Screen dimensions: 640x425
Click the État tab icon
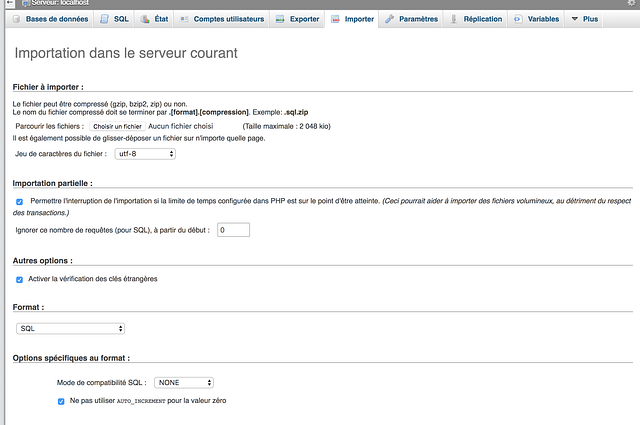[x=145, y=19]
